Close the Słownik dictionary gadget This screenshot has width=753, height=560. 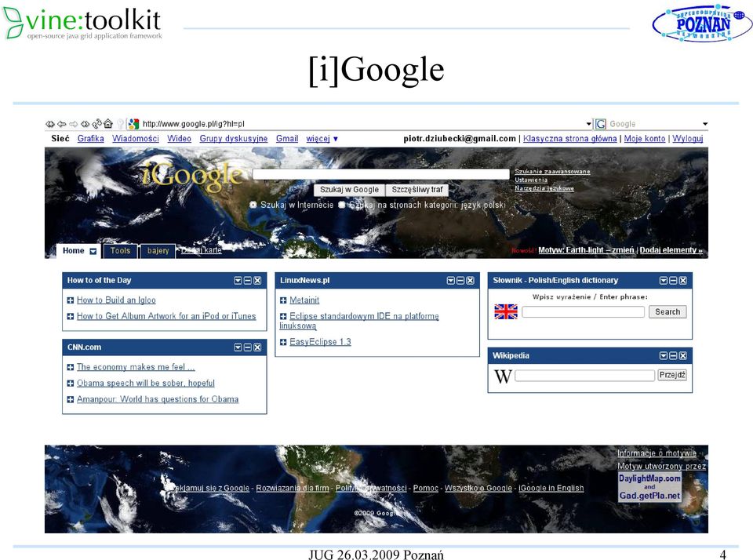click(683, 281)
